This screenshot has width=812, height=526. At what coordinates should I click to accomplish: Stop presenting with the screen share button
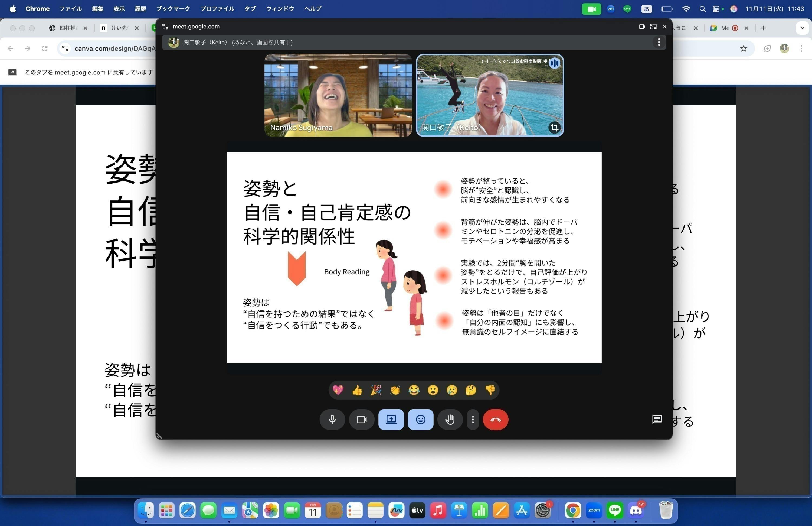(x=391, y=420)
